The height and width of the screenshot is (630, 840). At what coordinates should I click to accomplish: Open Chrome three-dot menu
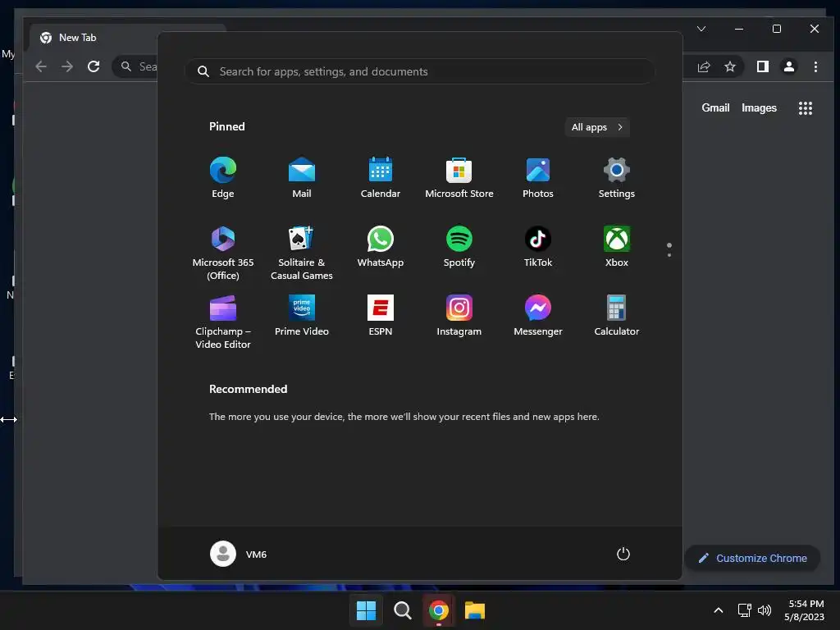tap(815, 66)
